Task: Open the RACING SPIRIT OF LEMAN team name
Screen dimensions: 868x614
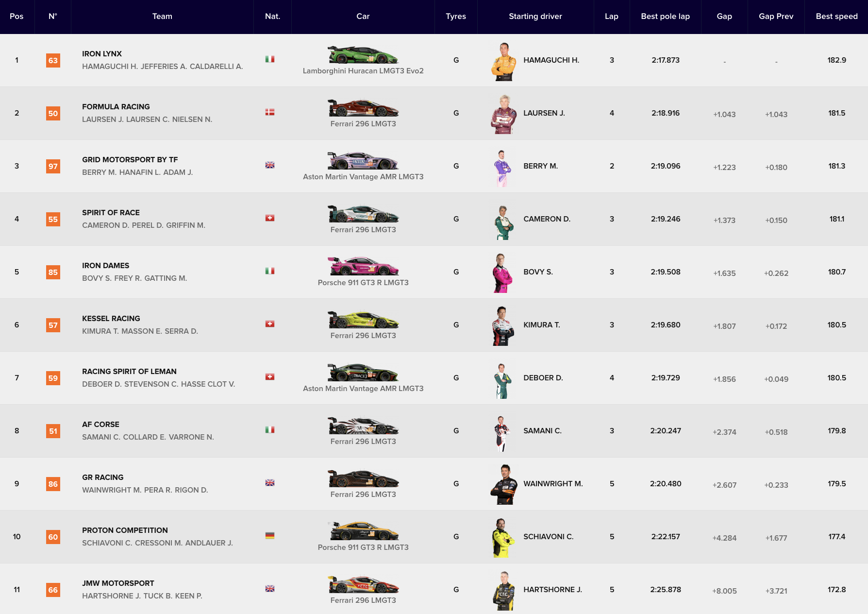Action: coord(129,372)
